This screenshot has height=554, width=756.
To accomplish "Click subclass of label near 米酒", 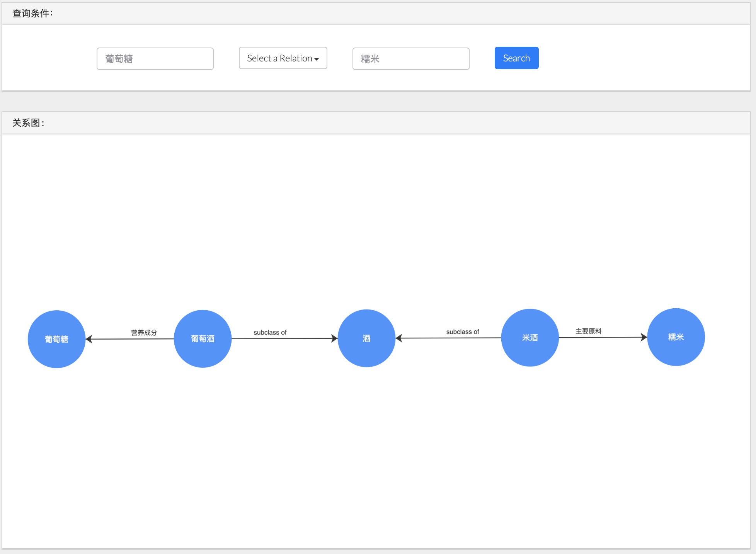I will [462, 331].
